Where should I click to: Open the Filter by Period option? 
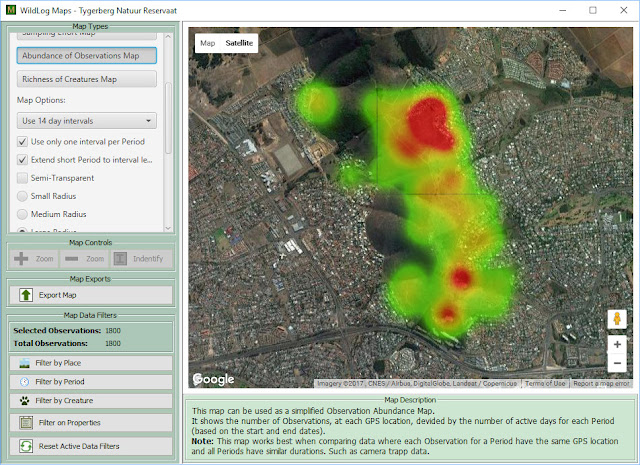point(91,382)
